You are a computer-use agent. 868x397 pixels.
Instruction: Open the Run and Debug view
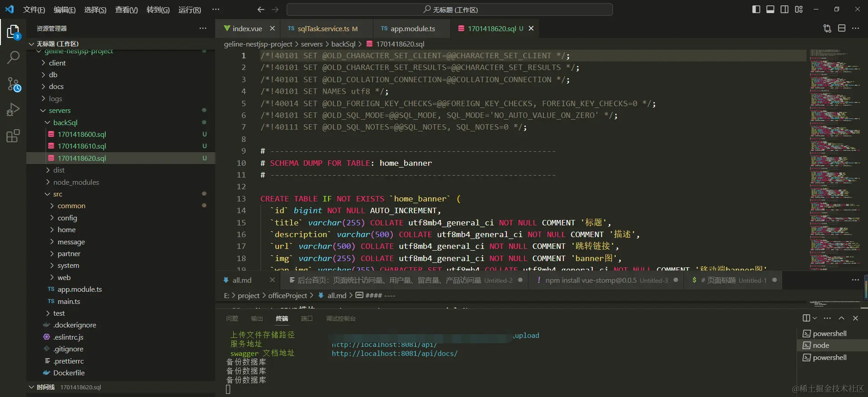coord(13,110)
